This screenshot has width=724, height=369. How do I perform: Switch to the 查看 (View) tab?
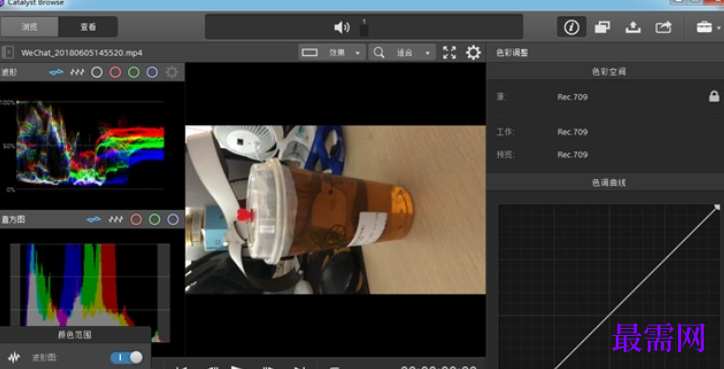88,27
